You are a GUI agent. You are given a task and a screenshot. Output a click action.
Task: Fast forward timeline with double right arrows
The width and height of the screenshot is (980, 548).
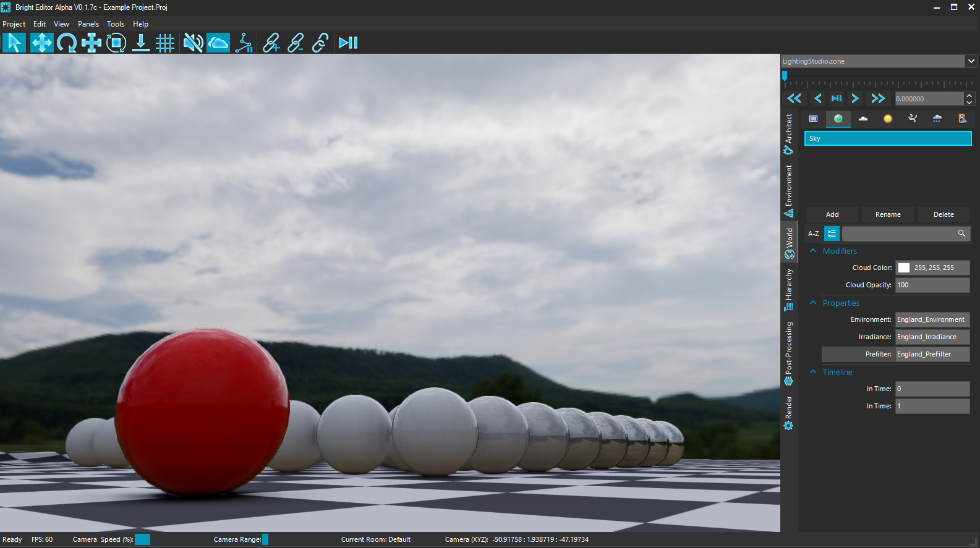coord(878,98)
